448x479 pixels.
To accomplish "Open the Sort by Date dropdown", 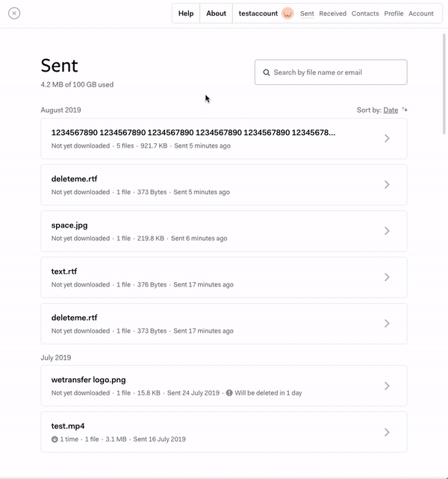I will [x=391, y=110].
